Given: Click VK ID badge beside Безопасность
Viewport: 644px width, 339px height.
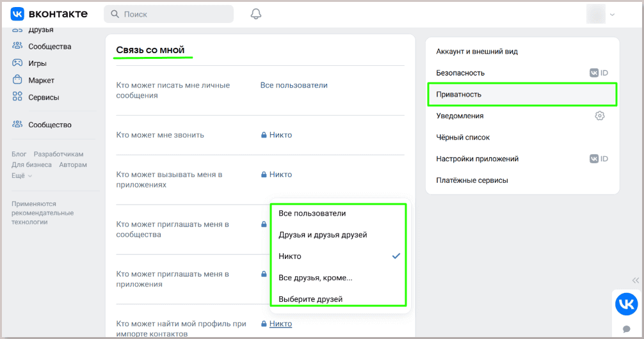Looking at the screenshot, I should (x=599, y=73).
